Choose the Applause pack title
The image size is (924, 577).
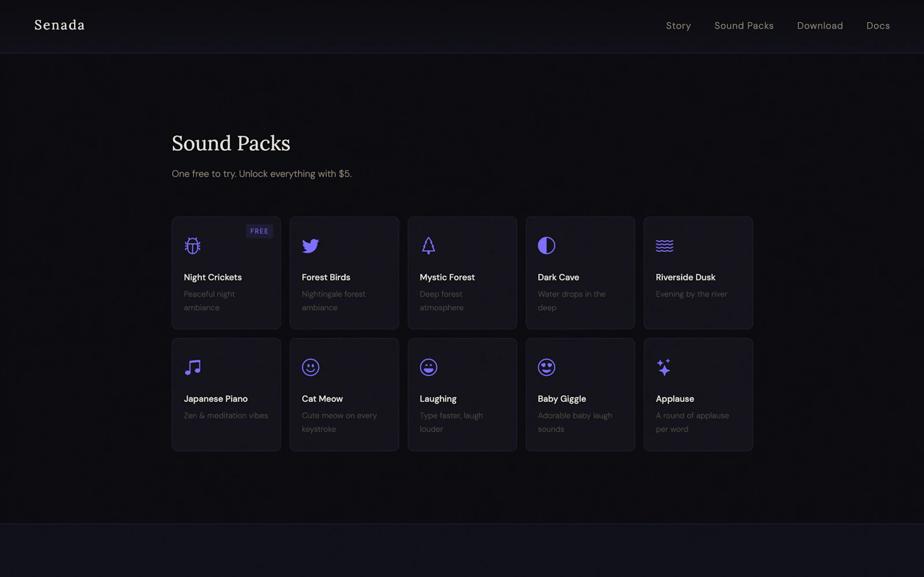coord(675,399)
